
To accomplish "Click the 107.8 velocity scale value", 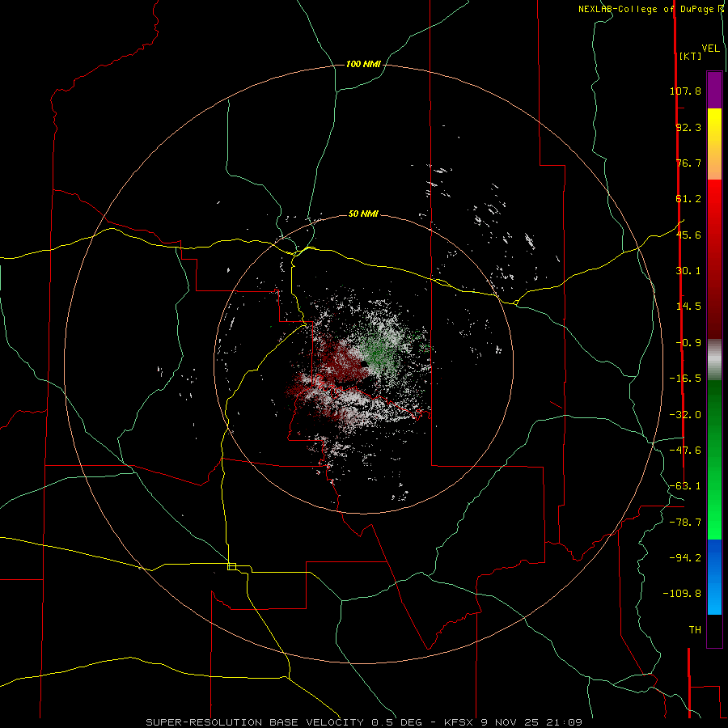I will tap(685, 91).
